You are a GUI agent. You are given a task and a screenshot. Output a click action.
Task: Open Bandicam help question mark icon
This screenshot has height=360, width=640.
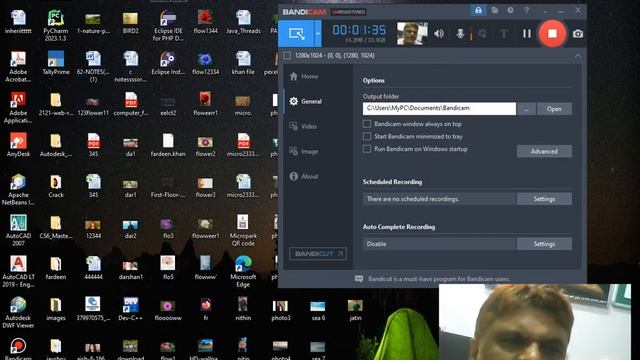(x=527, y=11)
